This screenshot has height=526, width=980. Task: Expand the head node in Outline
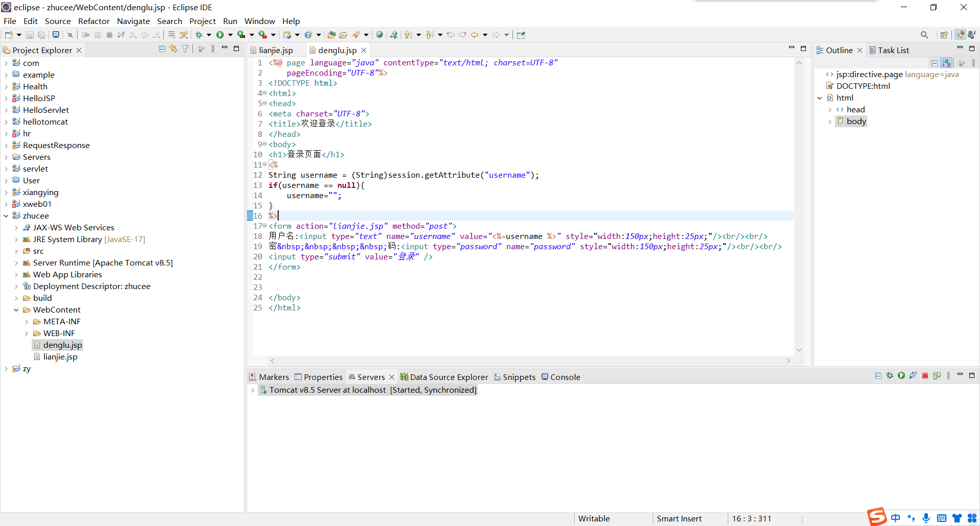click(x=830, y=110)
